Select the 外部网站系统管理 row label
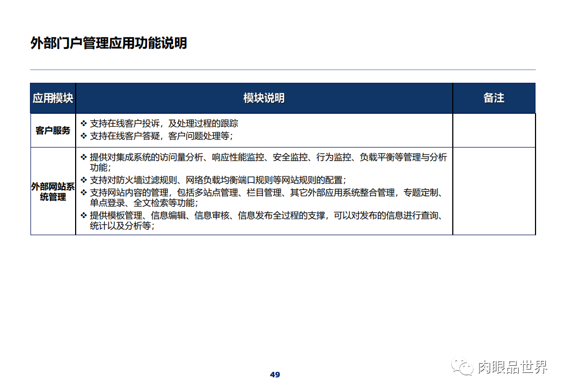The height and width of the screenshot is (392, 566). tap(53, 191)
